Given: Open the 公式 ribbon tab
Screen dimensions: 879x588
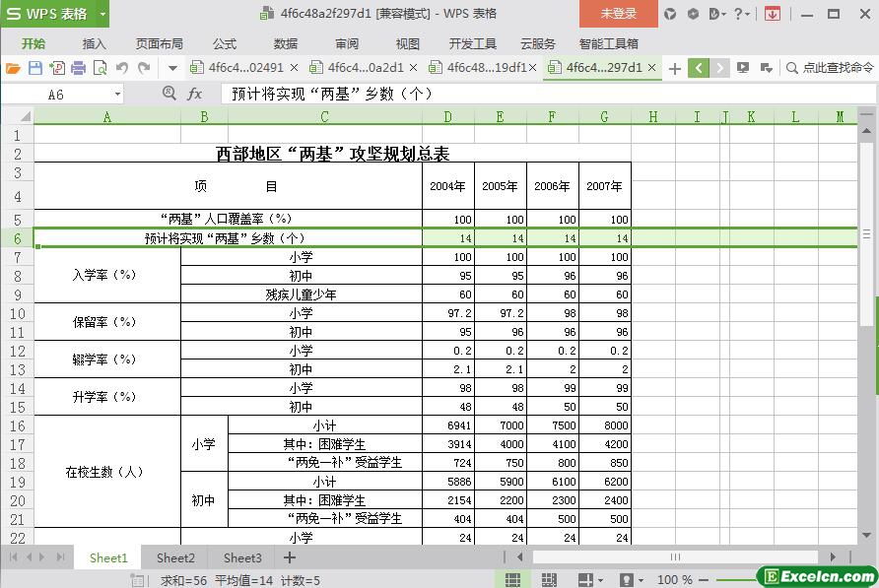Looking at the screenshot, I should (x=224, y=43).
